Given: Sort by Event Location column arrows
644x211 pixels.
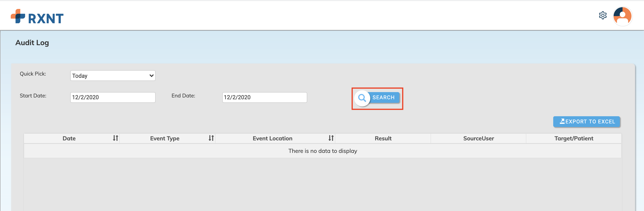Looking at the screenshot, I should (x=331, y=138).
